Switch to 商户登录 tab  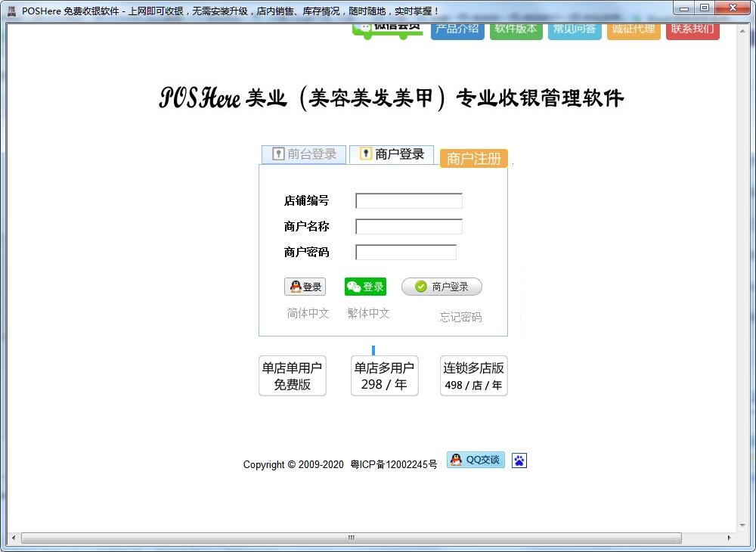(392, 154)
